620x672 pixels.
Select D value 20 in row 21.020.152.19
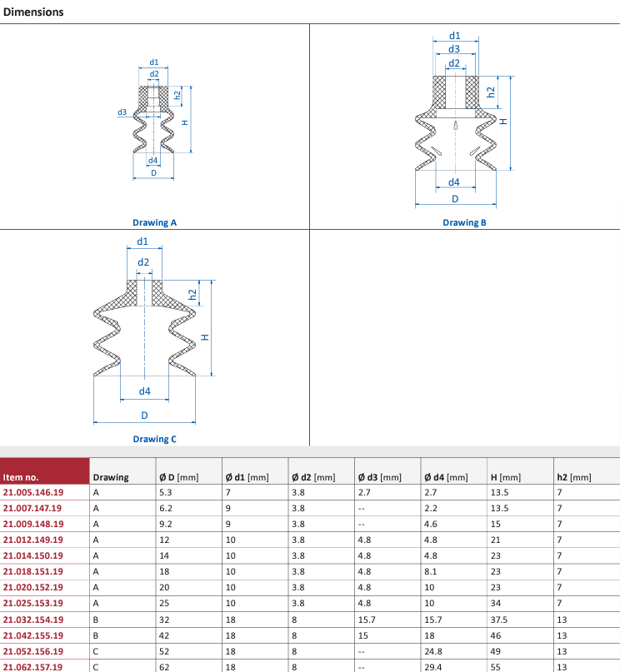coord(164,588)
